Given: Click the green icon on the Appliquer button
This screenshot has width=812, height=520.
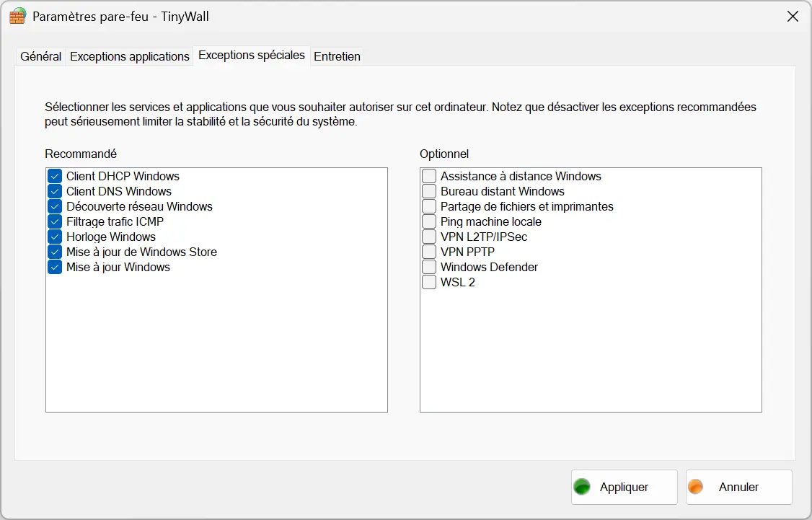Looking at the screenshot, I should click(x=582, y=487).
